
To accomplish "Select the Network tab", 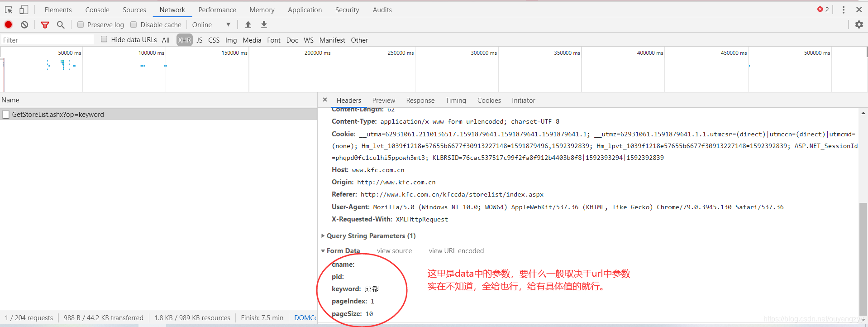I will [172, 10].
